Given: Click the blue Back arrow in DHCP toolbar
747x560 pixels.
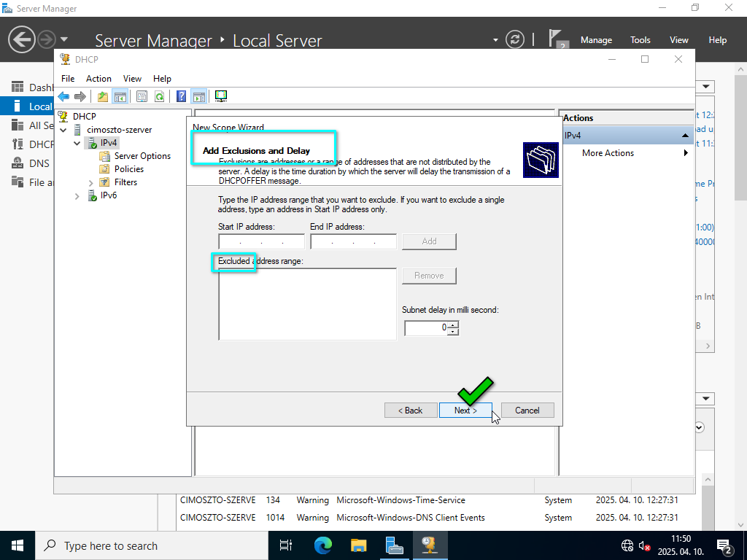Looking at the screenshot, I should pyautogui.click(x=63, y=96).
